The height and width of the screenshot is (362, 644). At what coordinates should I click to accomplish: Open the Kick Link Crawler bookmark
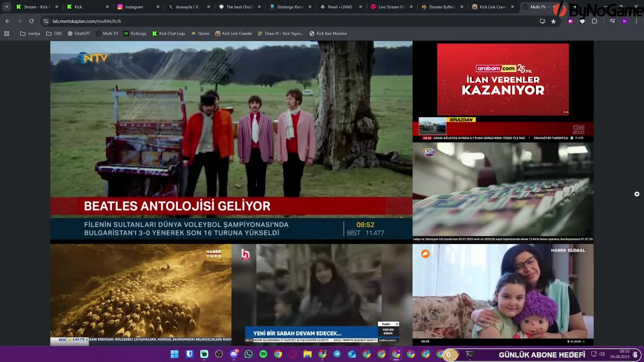point(233,34)
